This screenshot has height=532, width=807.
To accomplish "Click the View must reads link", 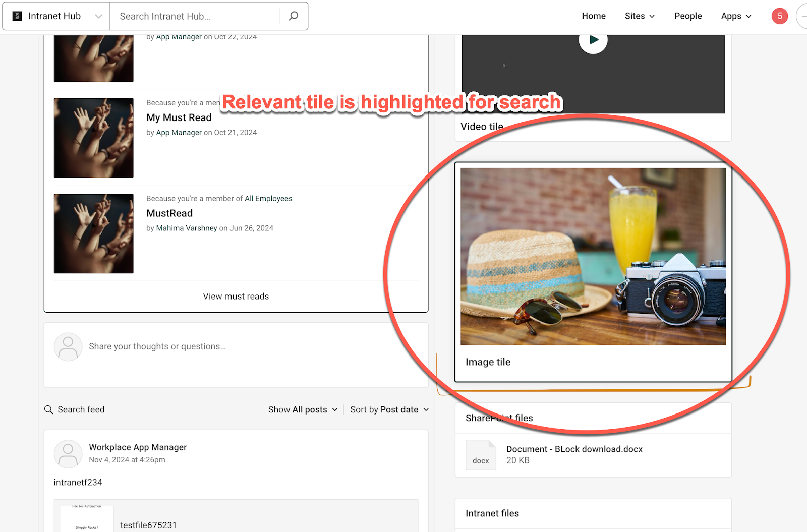I will [236, 297].
